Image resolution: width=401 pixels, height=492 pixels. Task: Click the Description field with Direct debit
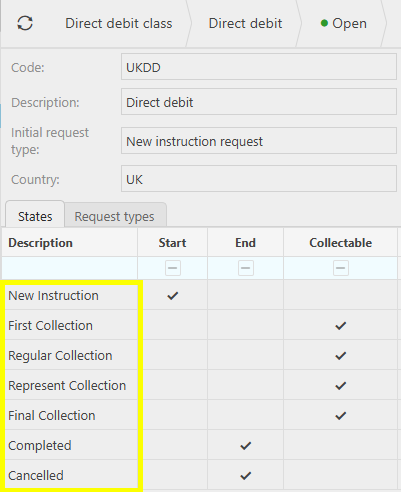click(x=259, y=102)
